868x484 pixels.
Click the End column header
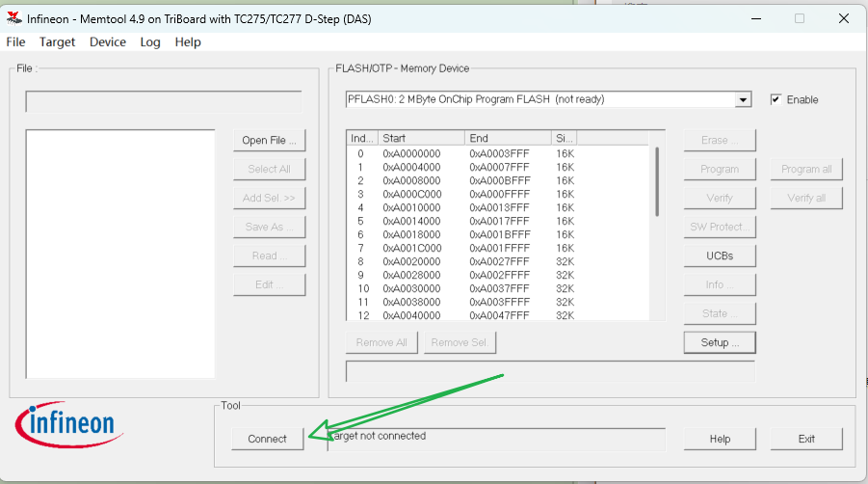coord(508,138)
